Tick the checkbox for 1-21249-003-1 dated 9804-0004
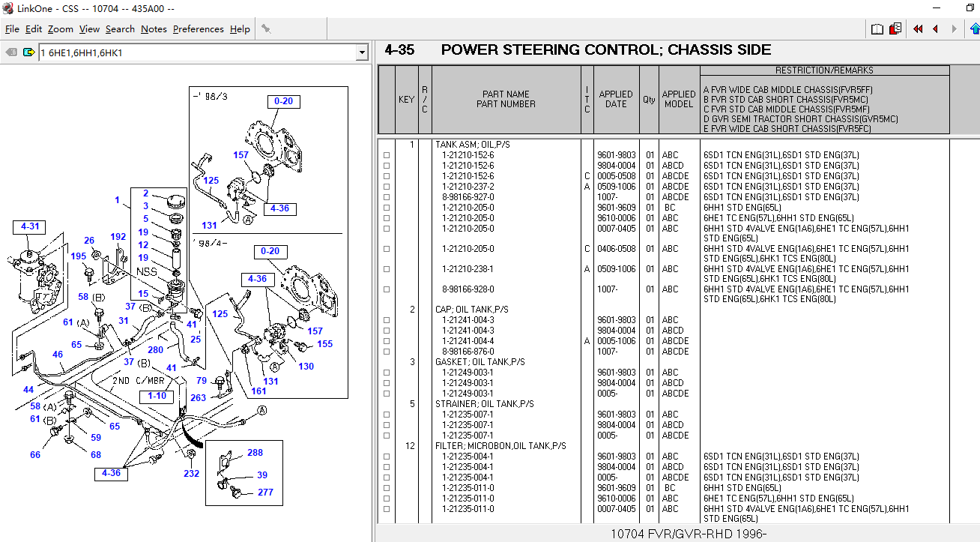 point(387,383)
